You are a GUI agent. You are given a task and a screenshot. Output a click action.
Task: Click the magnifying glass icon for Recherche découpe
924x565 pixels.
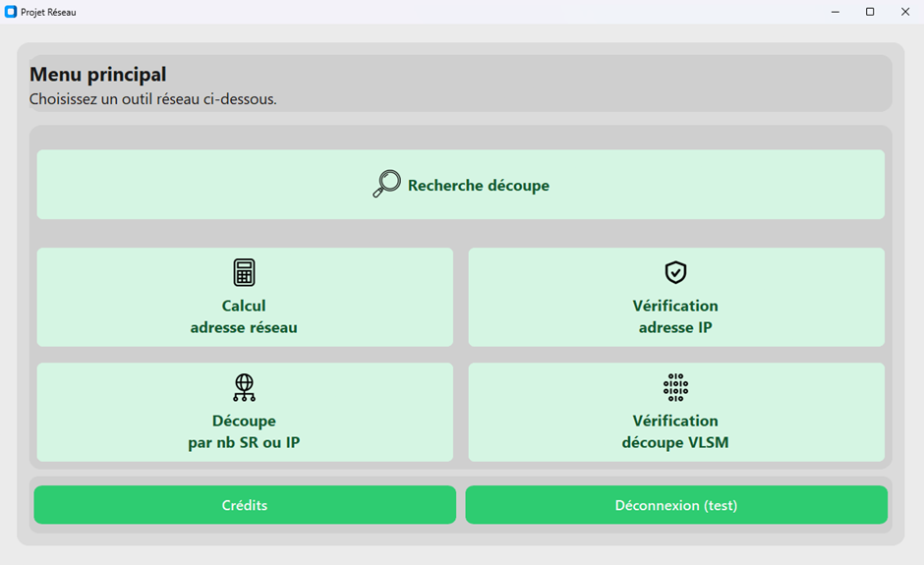pyautogui.click(x=386, y=184)
